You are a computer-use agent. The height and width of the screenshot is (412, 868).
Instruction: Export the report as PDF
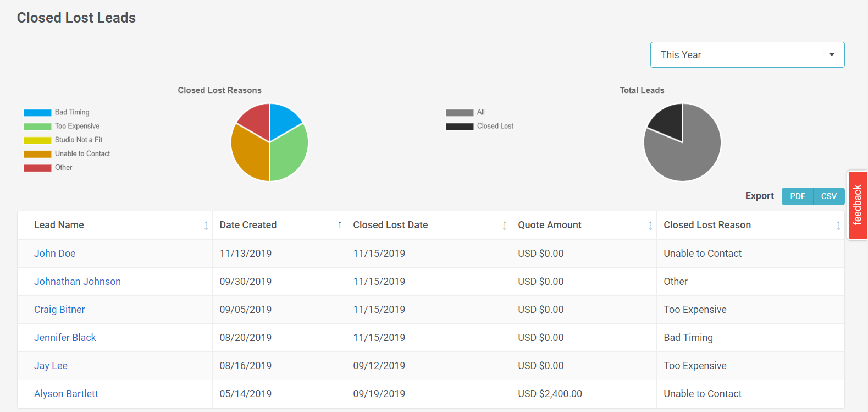point(797,196)
